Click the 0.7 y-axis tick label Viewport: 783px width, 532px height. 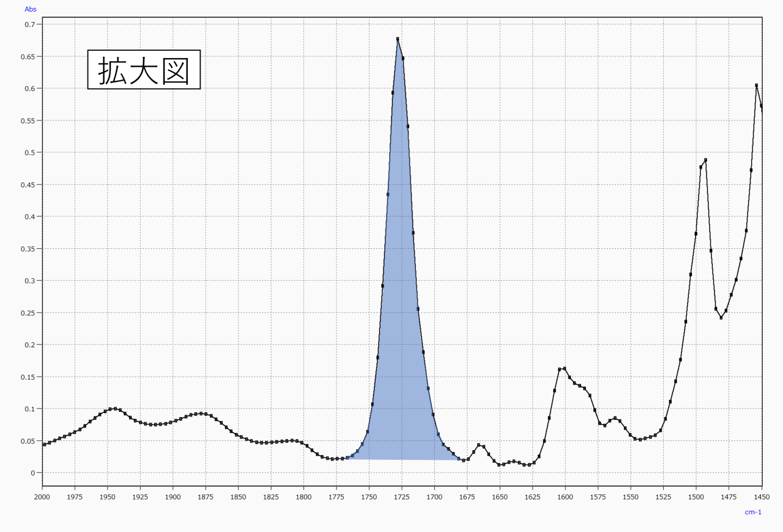(29, 24)
